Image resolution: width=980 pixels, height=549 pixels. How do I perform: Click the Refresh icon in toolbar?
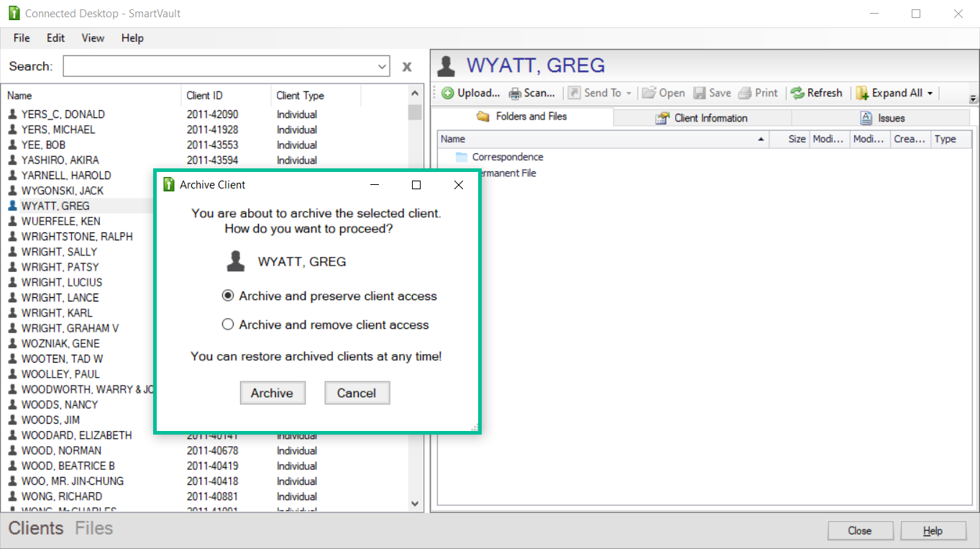click(x=797, y=93)
